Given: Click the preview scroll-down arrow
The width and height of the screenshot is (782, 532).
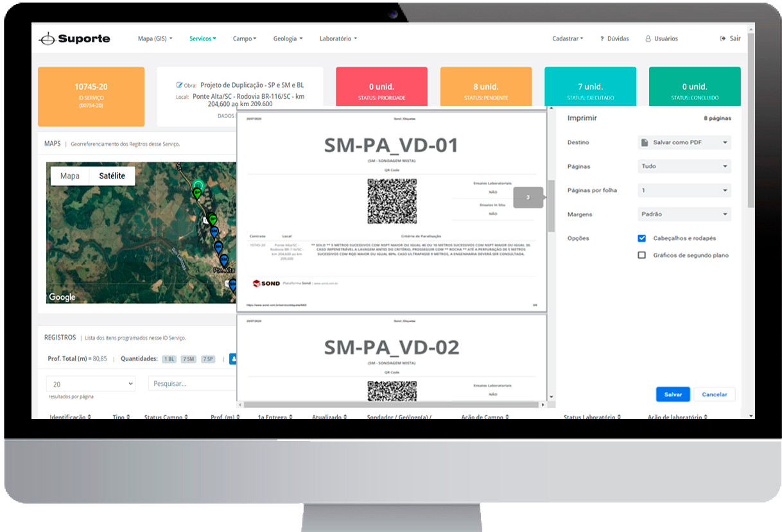Looking at the screenshot, I should coord(551,398).
